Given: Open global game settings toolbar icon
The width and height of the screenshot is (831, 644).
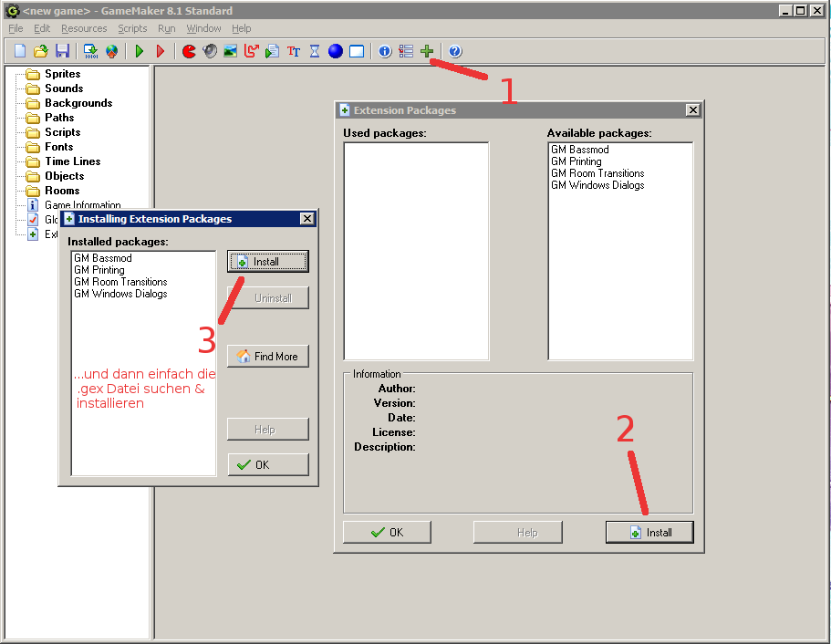Looking at the screenshot, I should coord(406,51).
